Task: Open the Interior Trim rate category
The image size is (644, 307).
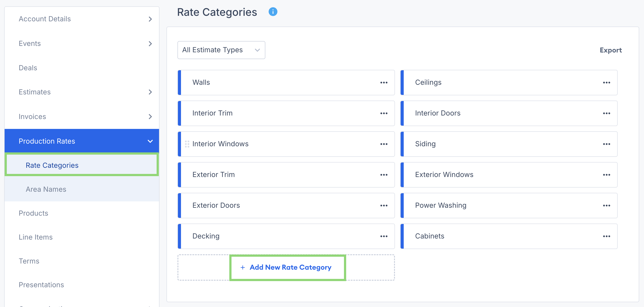Action: click(286, 113)
